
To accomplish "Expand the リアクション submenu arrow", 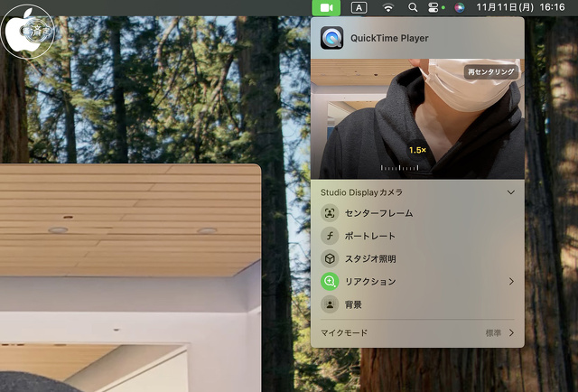I will [x=511, y=282].
